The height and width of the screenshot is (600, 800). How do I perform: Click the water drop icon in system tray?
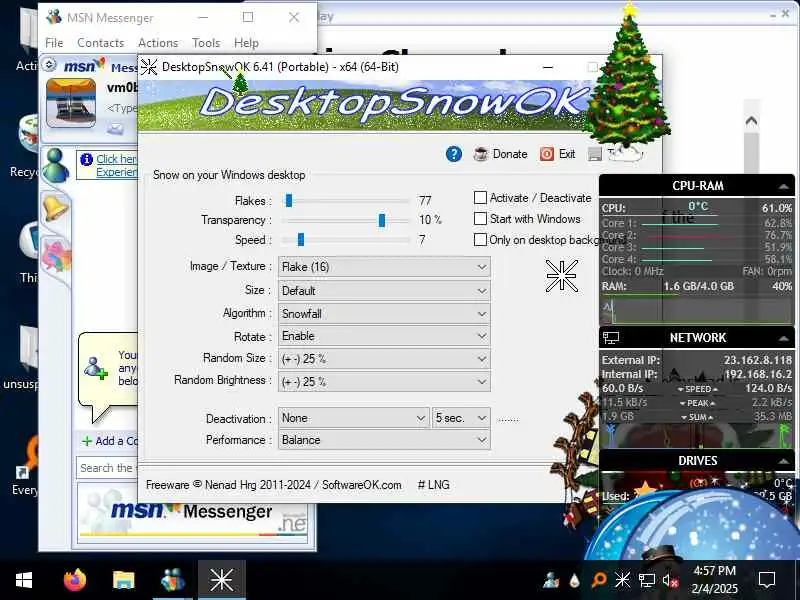pyautogui.click(x=575, y=581)
